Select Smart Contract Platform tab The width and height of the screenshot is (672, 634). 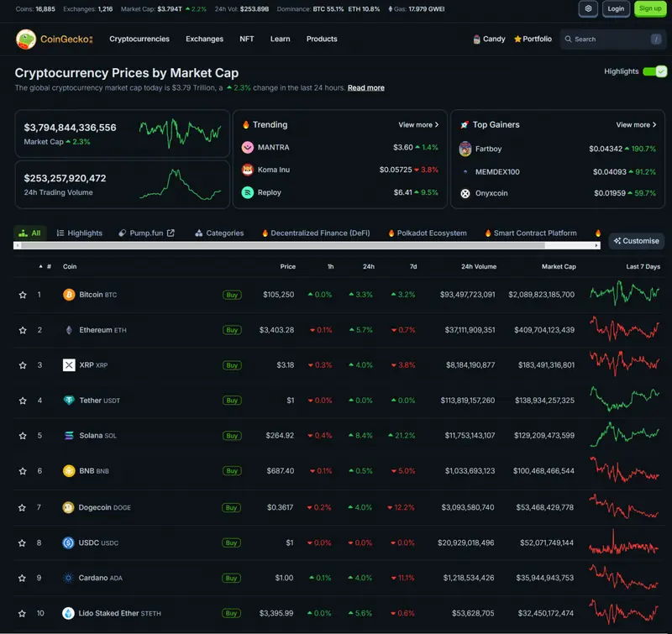531,233
